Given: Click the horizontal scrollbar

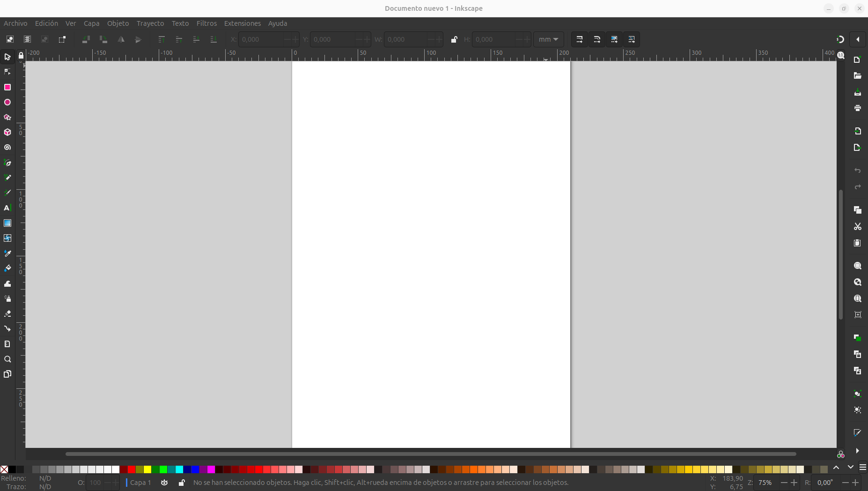Looking at the screenshot, I should [431, 454].
